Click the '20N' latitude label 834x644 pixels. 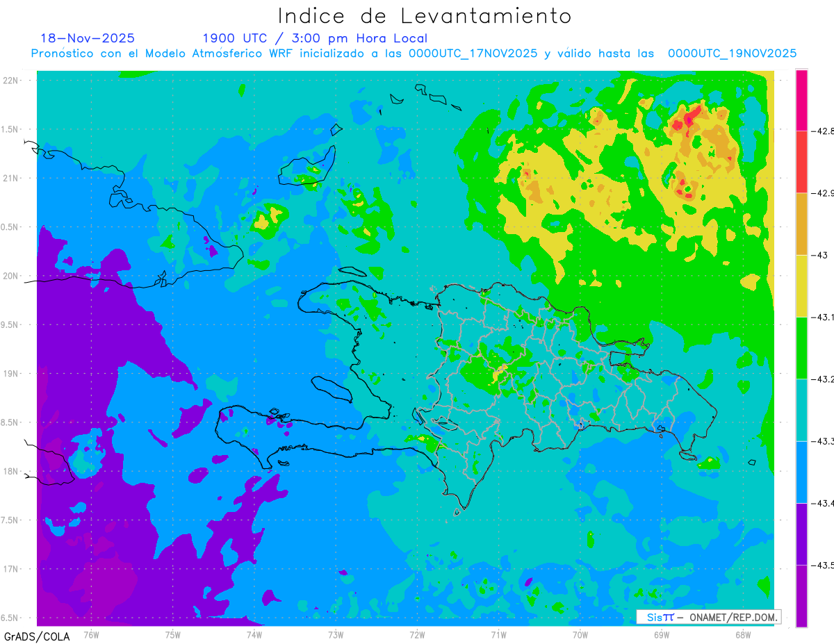coord(11,276)
